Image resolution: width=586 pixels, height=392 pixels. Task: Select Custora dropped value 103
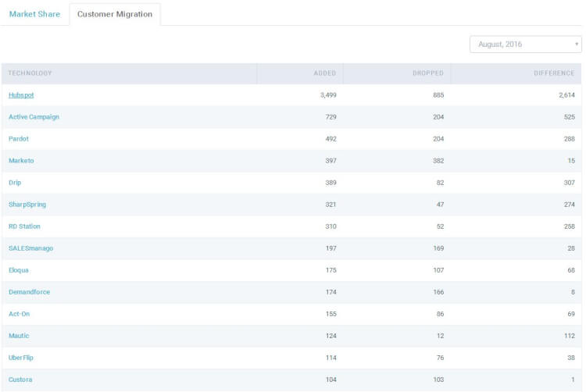pos(438,380)
